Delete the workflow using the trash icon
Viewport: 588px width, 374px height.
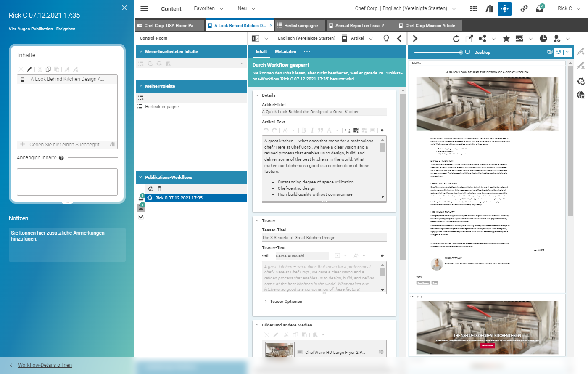pyautogui.click(x=159, y=189)
